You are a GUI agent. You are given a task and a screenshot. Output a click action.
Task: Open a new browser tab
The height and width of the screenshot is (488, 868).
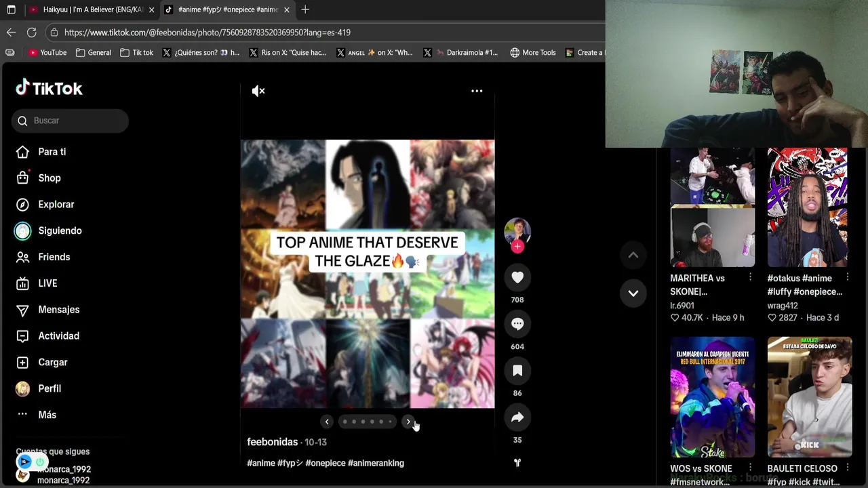point(305,9)
